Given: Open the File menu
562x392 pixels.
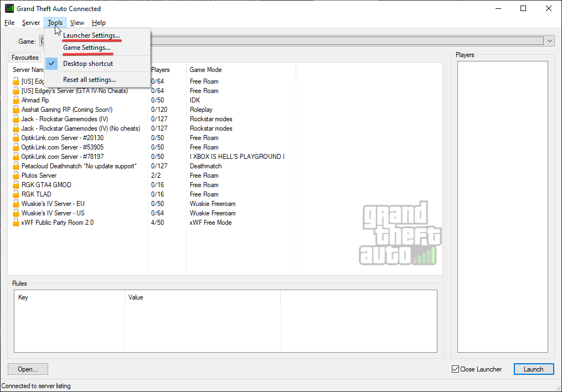Looking at the screenshot, I should point(9,23).
